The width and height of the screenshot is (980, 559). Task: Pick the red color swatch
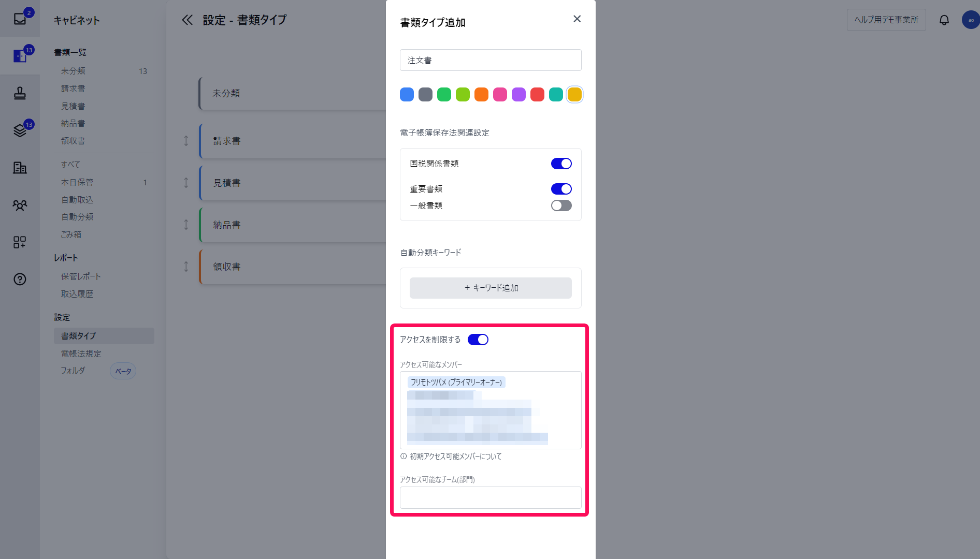coord(537,95)
